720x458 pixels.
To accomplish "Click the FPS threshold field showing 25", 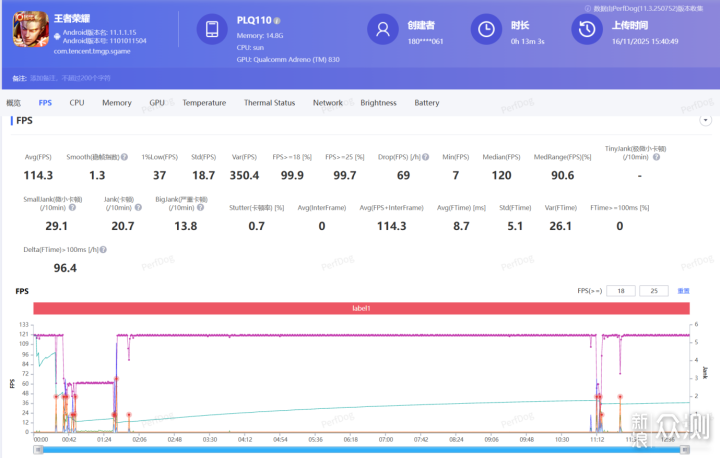I will click(x=656, y=291).
